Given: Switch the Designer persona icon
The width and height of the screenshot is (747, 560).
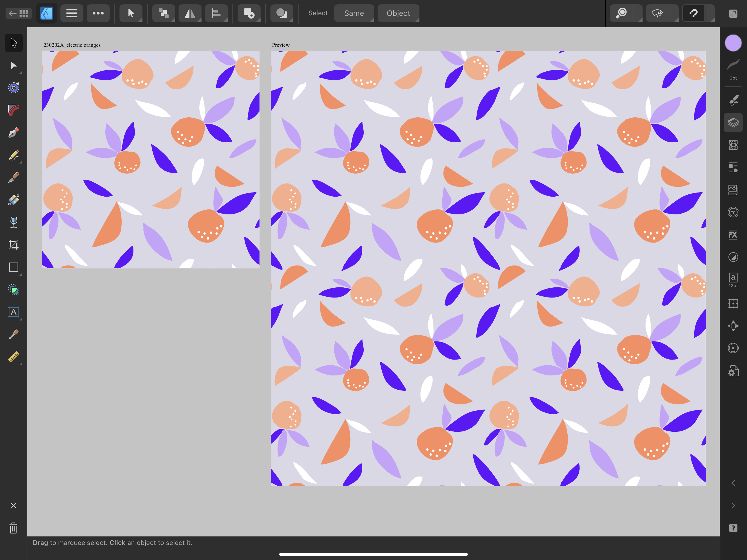Looking at the screenshot, I should click(x=46, y=13).
